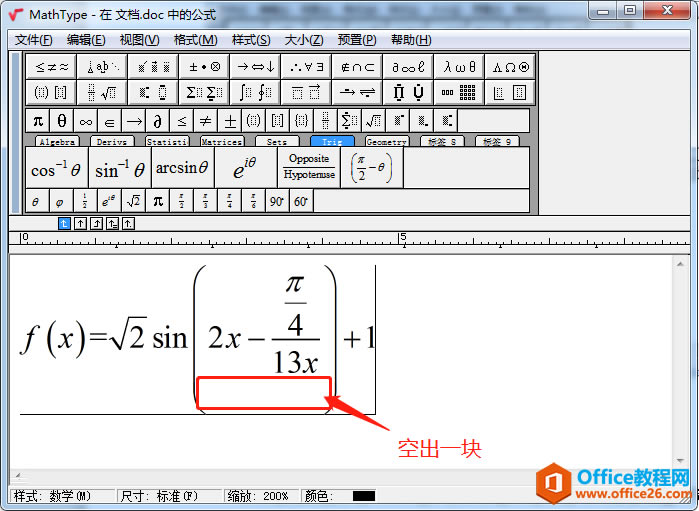This screenshot has height=511, width=699.
Task: Open the fence templates palette
Action: click(51, 92)
